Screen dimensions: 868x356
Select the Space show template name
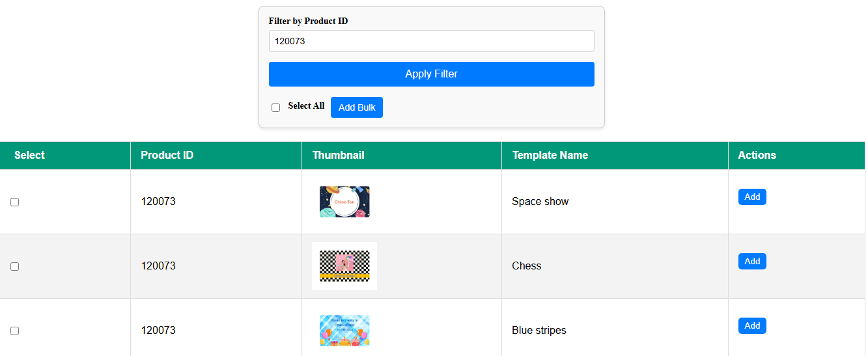pos(540,202)
